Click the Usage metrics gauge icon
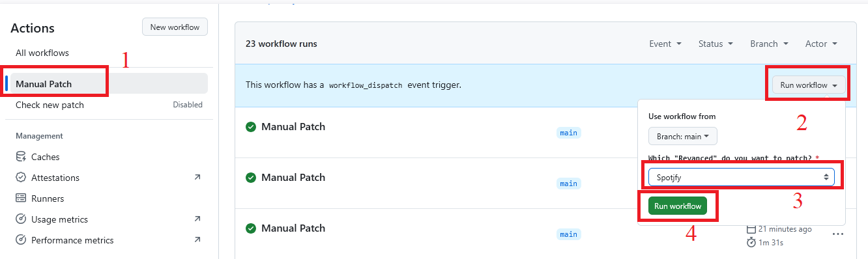Screen dimensions: 868x259 21,219
